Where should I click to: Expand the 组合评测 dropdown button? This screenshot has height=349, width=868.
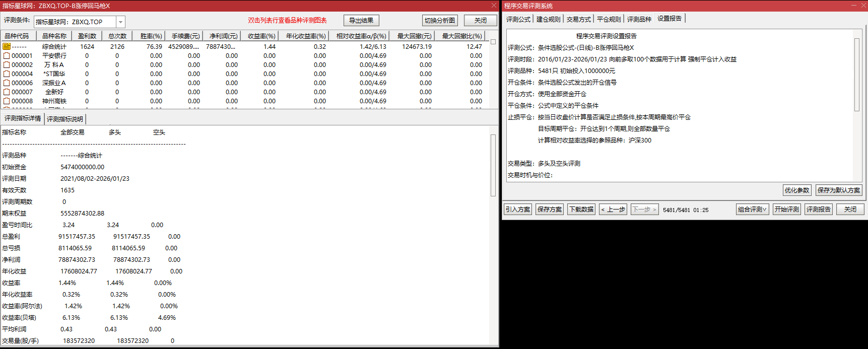(752, 210)
